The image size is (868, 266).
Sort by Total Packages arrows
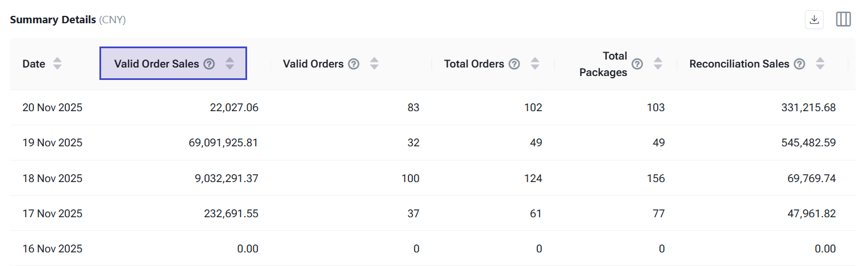658,64
